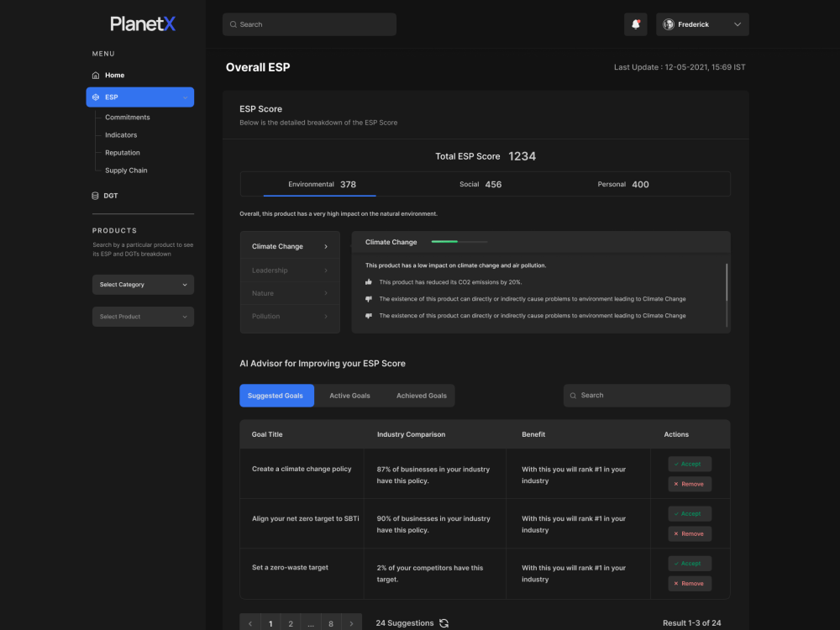Viewport: 840px width, 630px height.
Task: Go to page 2
Action: coord(291,623)
